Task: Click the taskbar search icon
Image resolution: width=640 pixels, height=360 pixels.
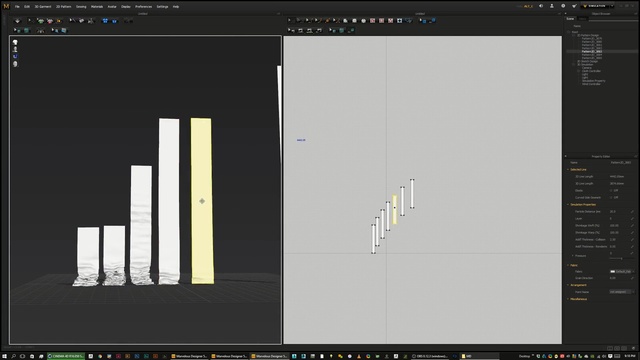Action: (13, 356)
